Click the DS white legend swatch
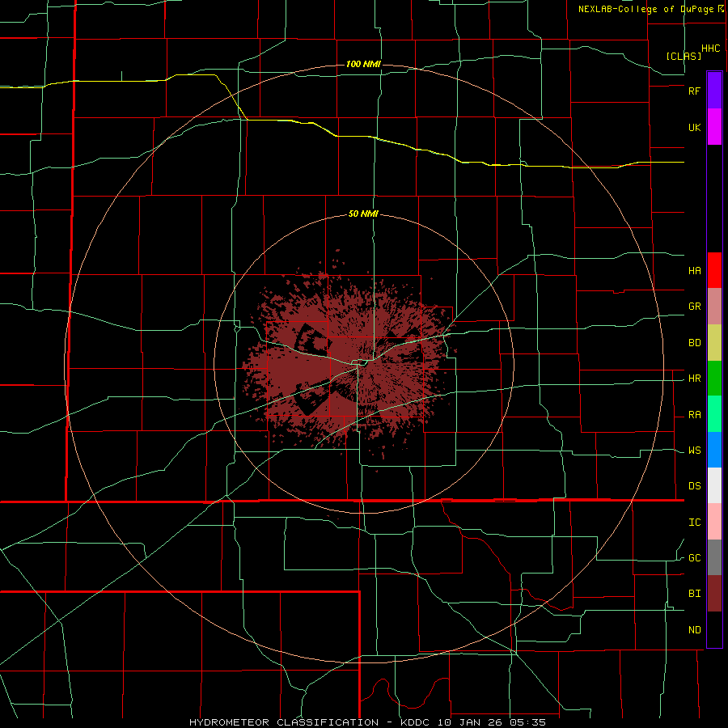Viewport: 728px width, 728px height. pyautogui.click(x=714, y=485)
